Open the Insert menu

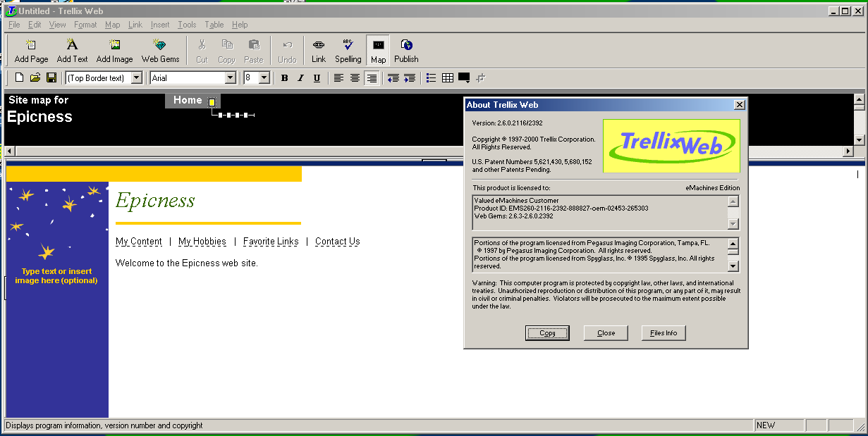click(160, 25)
